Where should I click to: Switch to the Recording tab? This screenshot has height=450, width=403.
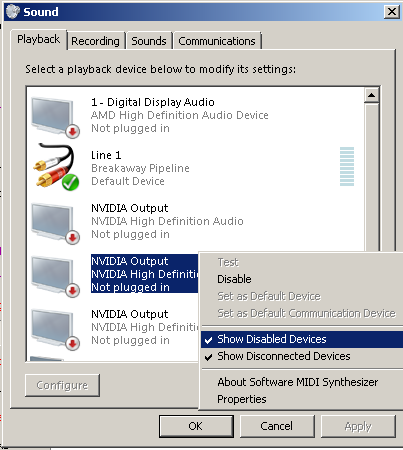[x=96, y=41]
